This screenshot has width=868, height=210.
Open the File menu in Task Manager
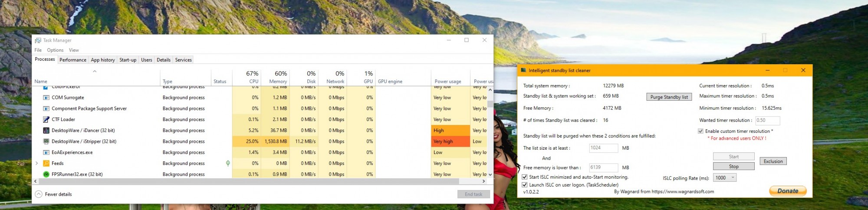click(38, 50)
